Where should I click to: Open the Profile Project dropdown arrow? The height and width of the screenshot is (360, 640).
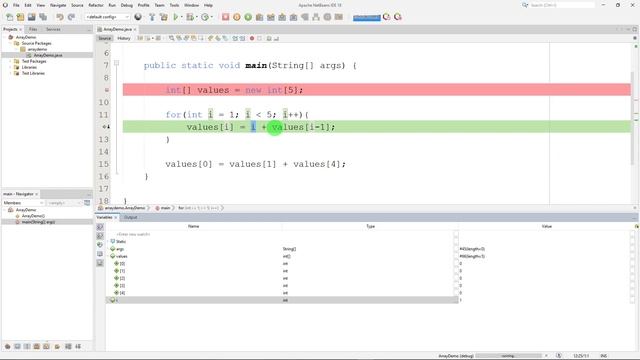(x=211, y=17)
